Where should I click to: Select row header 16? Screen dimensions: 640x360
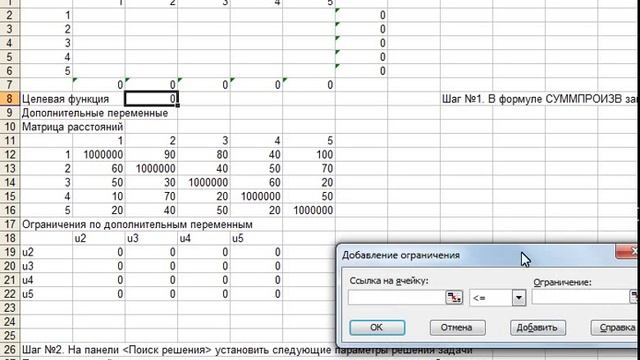[x=10, y=210]
